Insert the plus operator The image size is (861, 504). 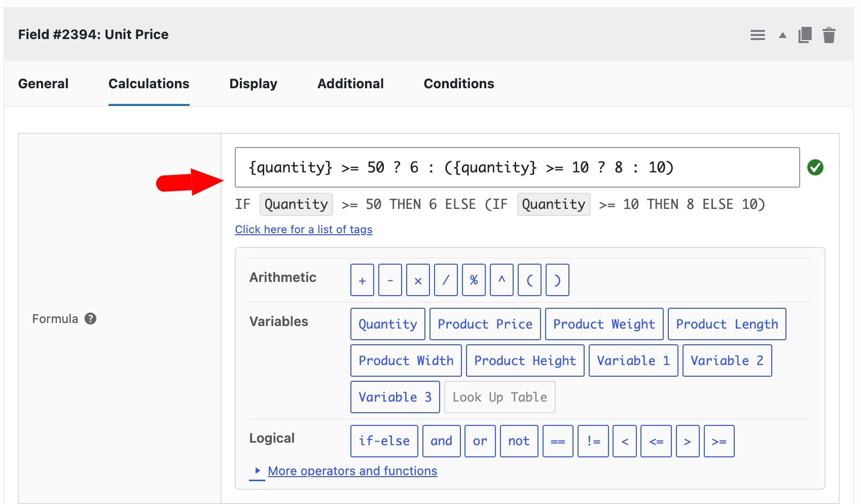point(362,280)
